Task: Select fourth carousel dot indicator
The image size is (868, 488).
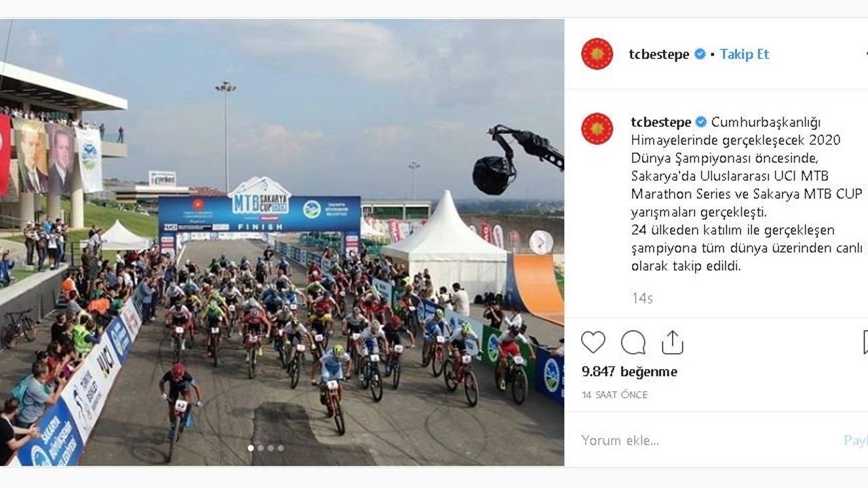Action: tap(279, 448)
